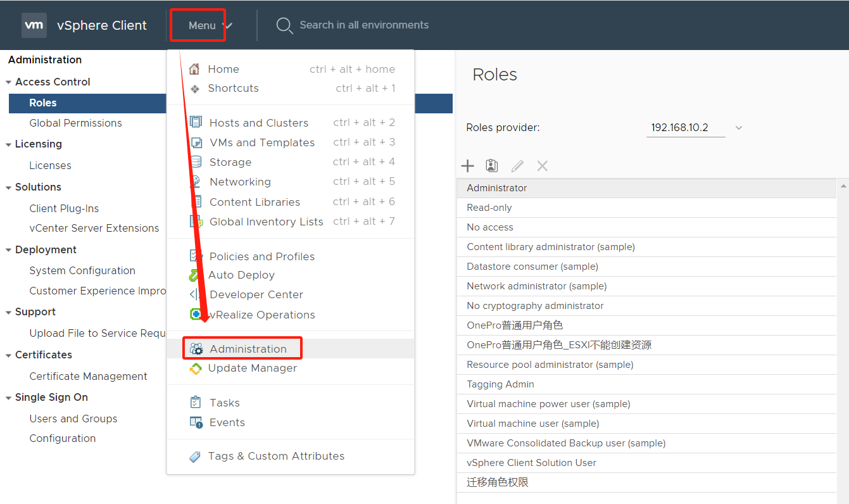
Task: Click the Administration gears icon
Action: [x=196, y=349]
